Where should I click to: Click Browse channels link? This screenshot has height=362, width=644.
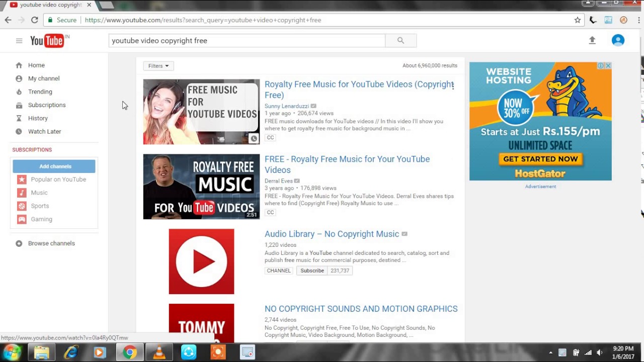point(51,243)
